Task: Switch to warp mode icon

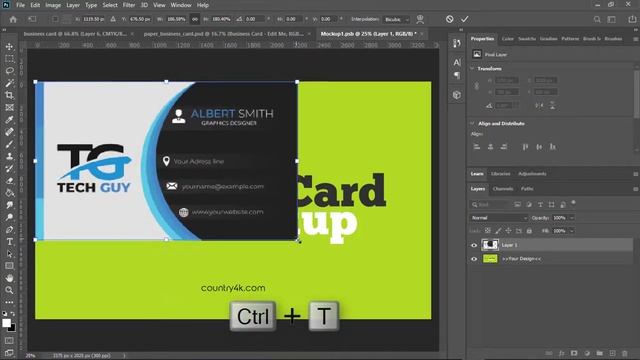Action: 420,19
